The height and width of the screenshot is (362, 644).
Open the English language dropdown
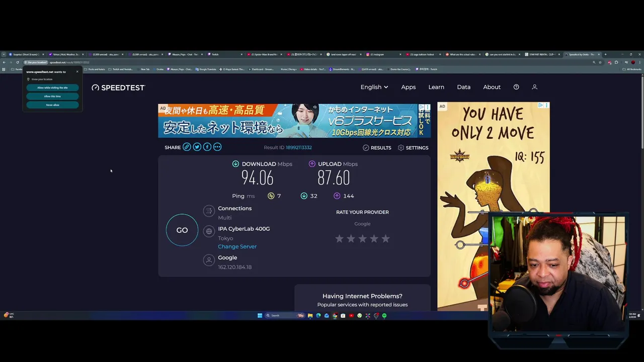coord(374,87)
